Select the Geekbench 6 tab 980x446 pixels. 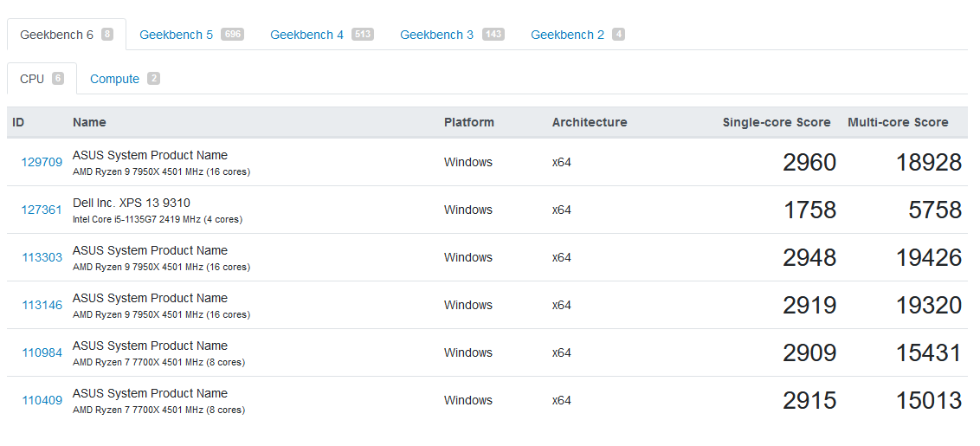[x=67, y=35]
